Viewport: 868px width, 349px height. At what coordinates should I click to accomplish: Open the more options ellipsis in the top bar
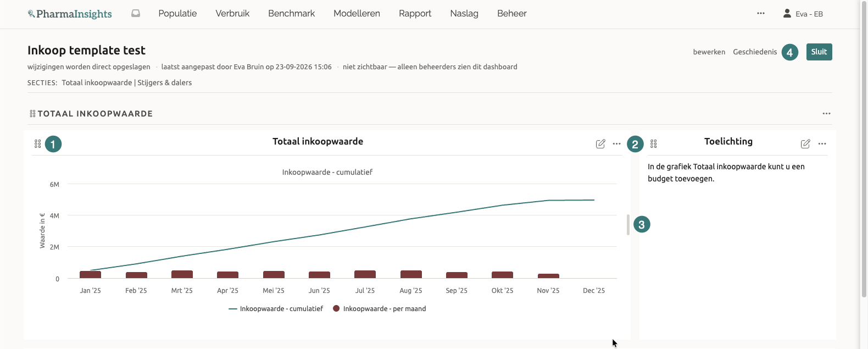click(761, 13)
